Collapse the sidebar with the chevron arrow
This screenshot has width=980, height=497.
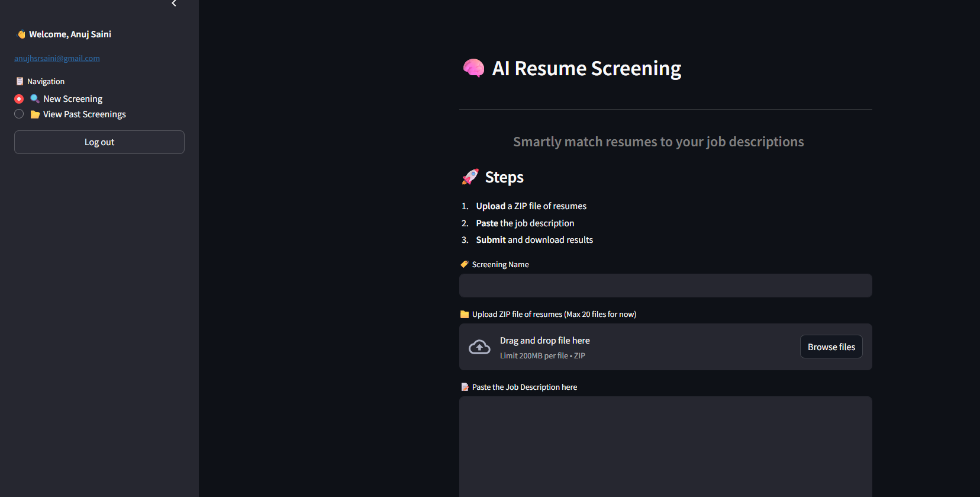174,4
